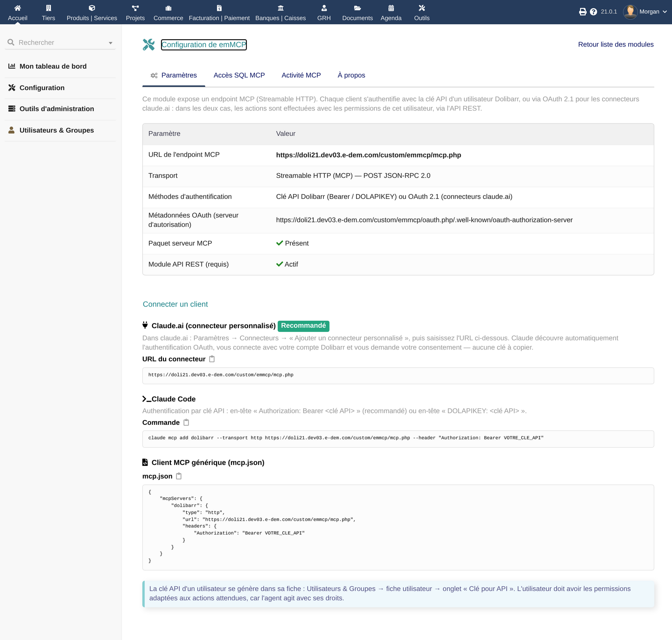Click the Configuration tools sidebar icon
Screen dimensions: 672x640
point(12,88)
